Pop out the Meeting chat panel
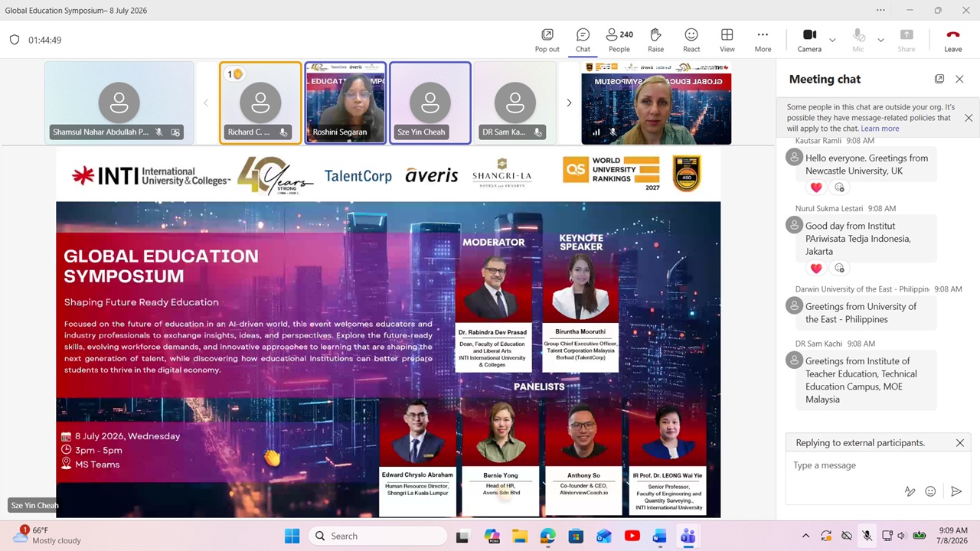The image size is (980, 551). click(x=939, y=79)
